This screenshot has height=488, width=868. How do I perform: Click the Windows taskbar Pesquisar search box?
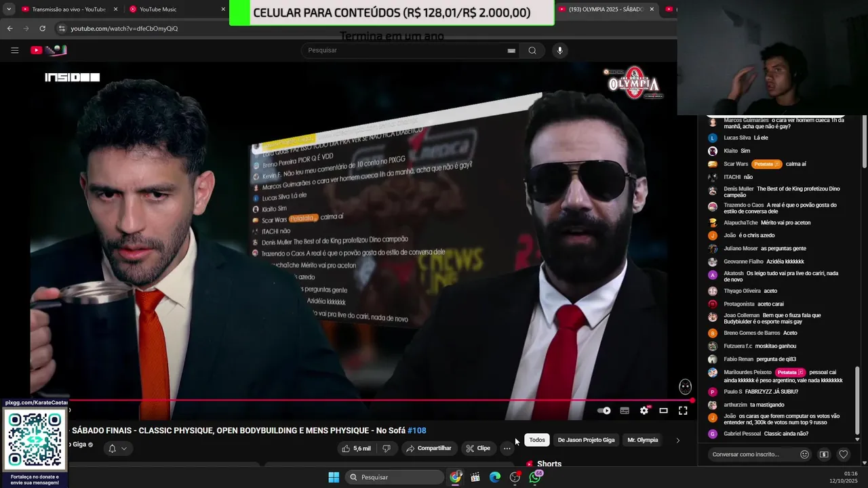[x=394, y=477]
